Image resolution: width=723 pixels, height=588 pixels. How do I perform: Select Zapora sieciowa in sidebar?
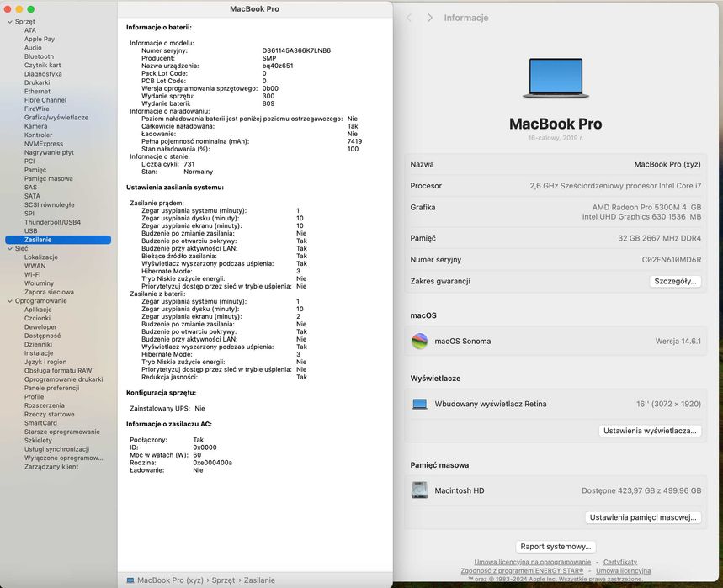[49, 292]
